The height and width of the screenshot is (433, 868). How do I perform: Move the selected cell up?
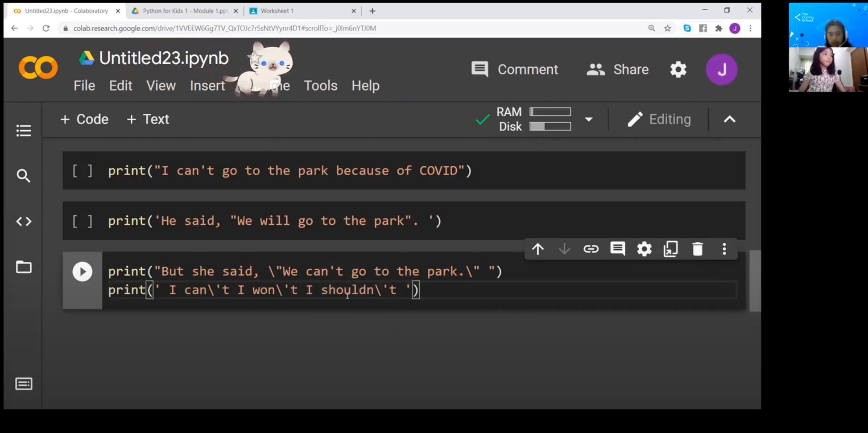point(538,249)
